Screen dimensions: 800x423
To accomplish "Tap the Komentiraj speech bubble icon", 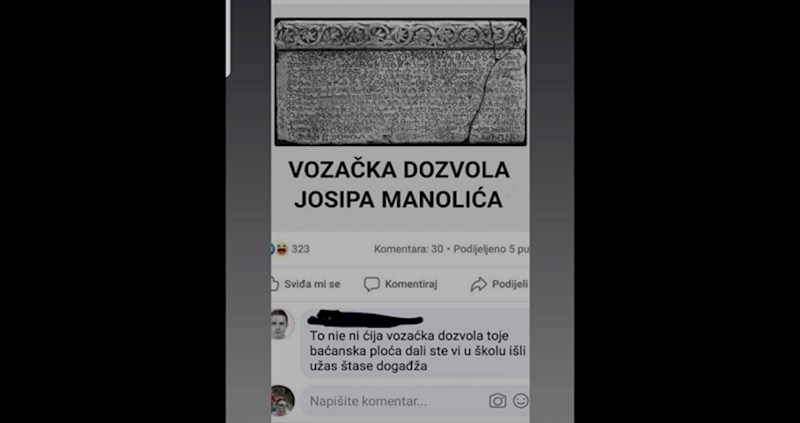I will point(371,284).
